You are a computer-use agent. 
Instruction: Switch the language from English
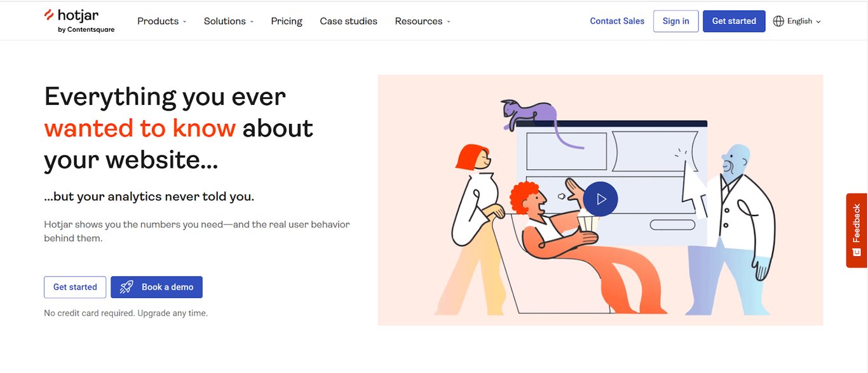[x=799, y=20]
